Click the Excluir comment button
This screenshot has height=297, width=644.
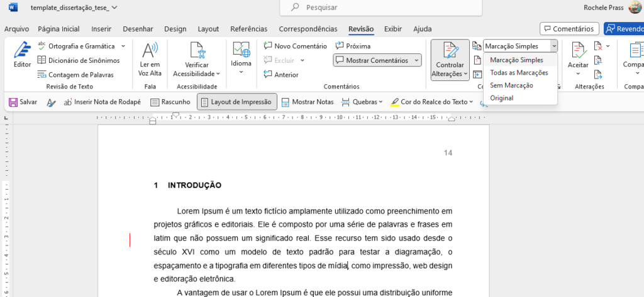(279, 60)
